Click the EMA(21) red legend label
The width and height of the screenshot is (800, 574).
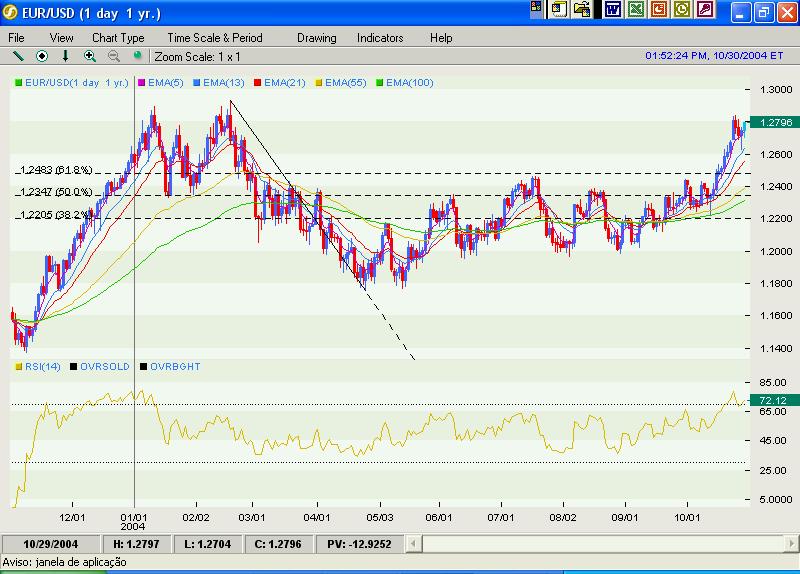[x=287, y=82]
